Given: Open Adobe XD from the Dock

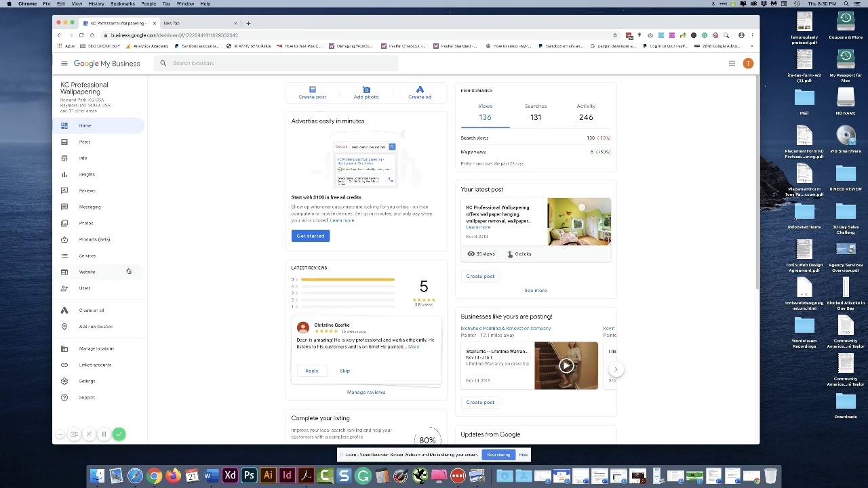Looking at the screenshot, I should click(230, 476).
